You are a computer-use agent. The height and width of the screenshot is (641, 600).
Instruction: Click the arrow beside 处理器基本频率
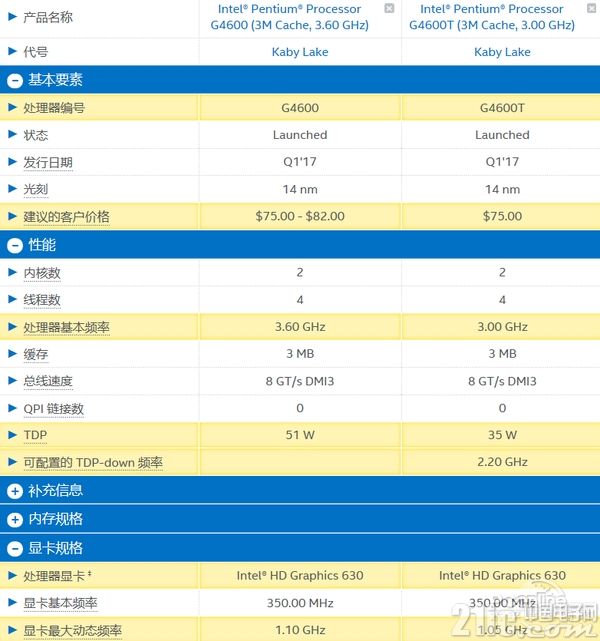12,327
